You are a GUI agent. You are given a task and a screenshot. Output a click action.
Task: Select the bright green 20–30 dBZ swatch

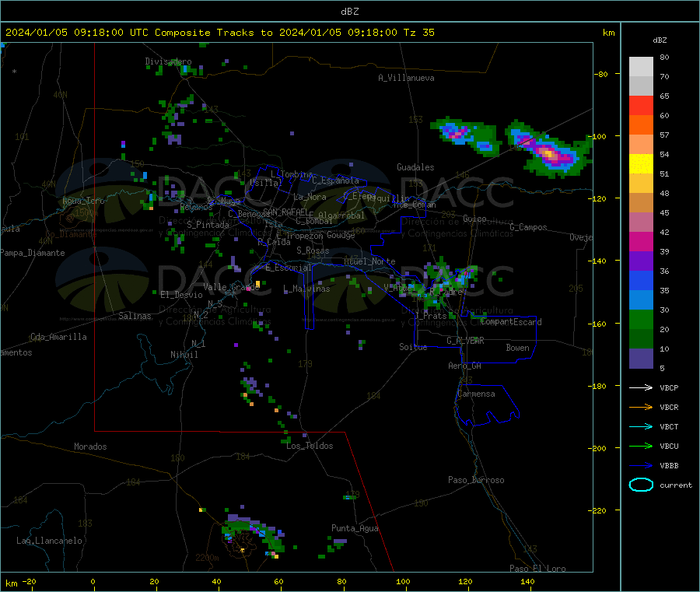click(641, 320)
